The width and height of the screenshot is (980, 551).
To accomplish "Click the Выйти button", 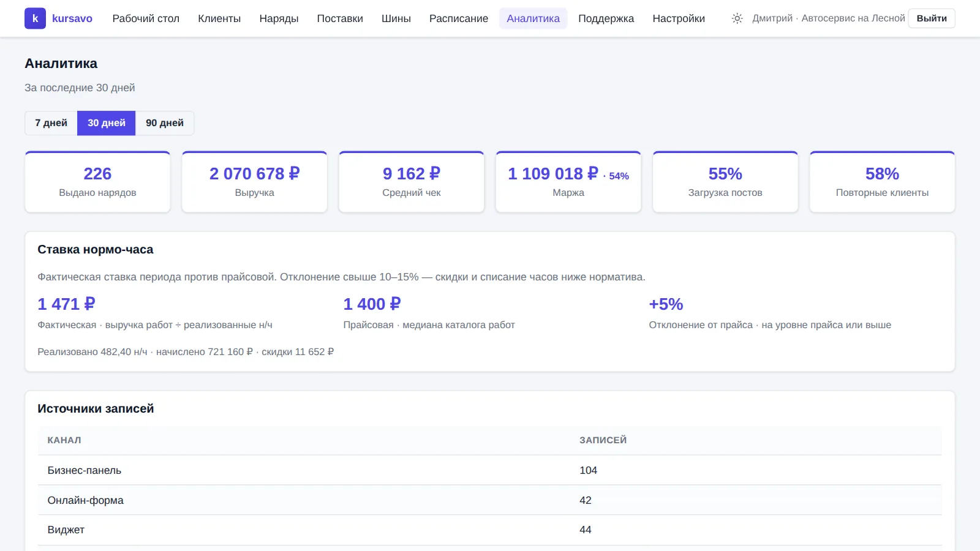I will [932, 18].
